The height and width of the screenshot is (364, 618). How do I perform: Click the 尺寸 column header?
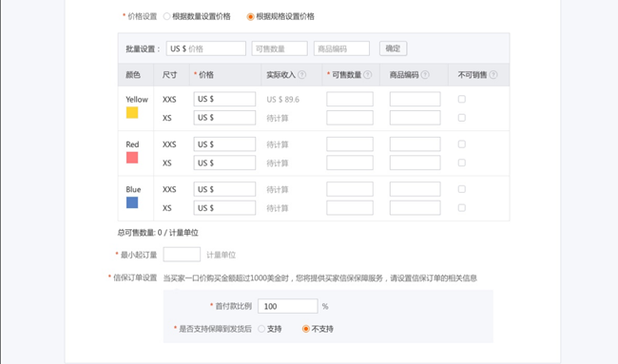[x=169, y=74]
